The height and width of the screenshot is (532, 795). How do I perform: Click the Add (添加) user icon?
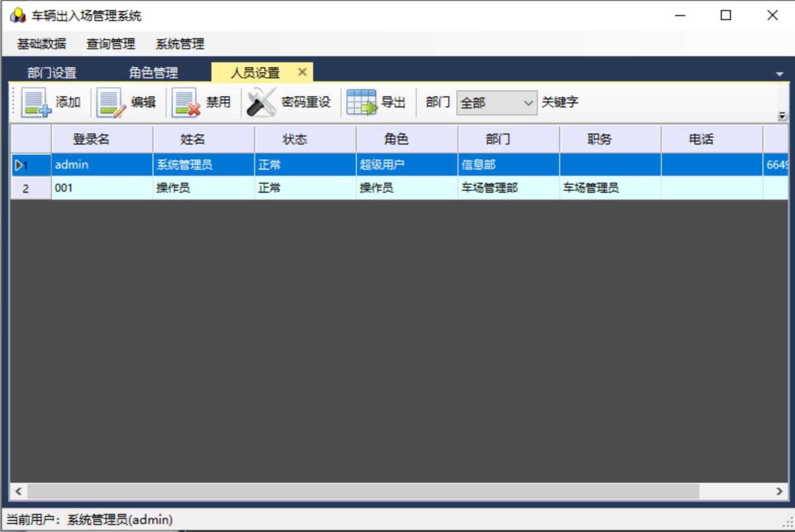point(36,102)
